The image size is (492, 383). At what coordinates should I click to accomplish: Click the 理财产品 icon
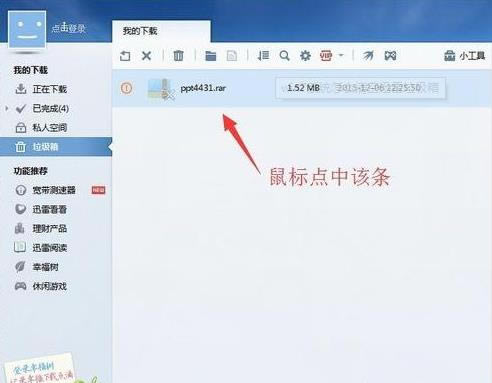click(20, 228)
